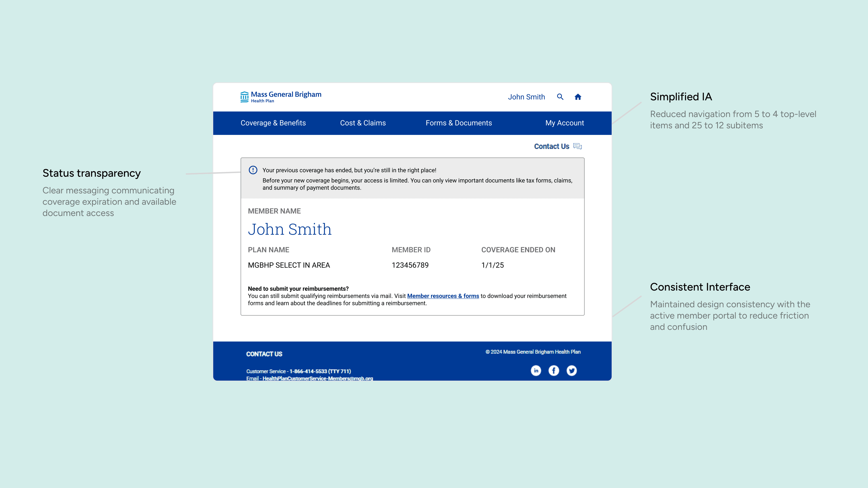Image resolution: width=868 pixels, height=488 pixels.
Task: Click the Mass General Brigham logo
Action: pos(281,97)
